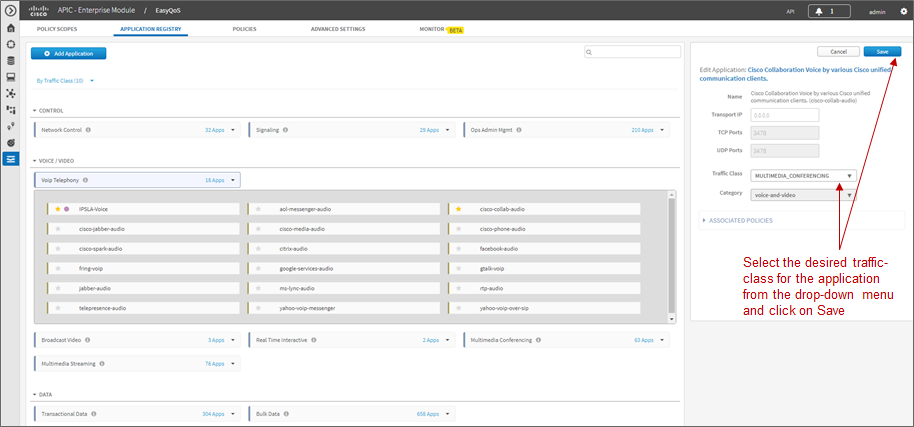Expand the left navigation with the arrow icon
This screenshot has width=914, height=427.
coord(10,10)
